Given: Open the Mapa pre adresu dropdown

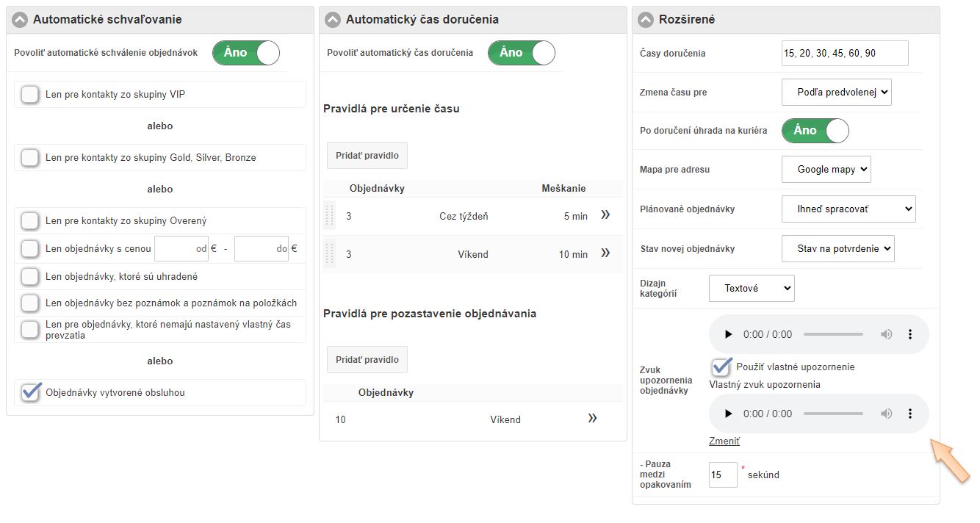Looking at the screenshot, I should coord(826,170).
